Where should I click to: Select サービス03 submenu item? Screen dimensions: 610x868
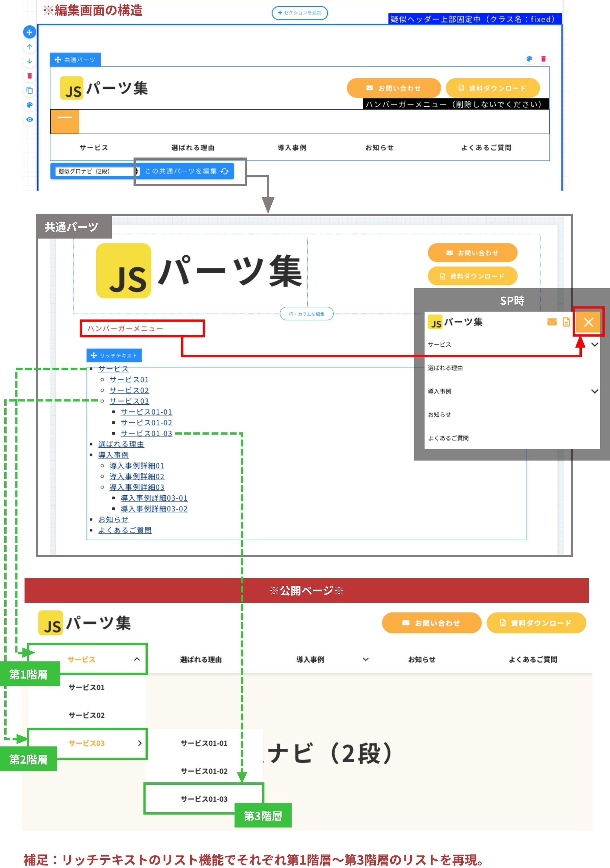(87, 743)
